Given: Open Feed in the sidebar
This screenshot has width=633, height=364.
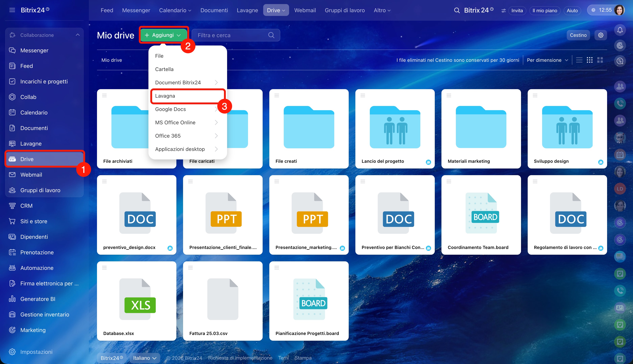Looking at the screenshot, I should point(45,66).
